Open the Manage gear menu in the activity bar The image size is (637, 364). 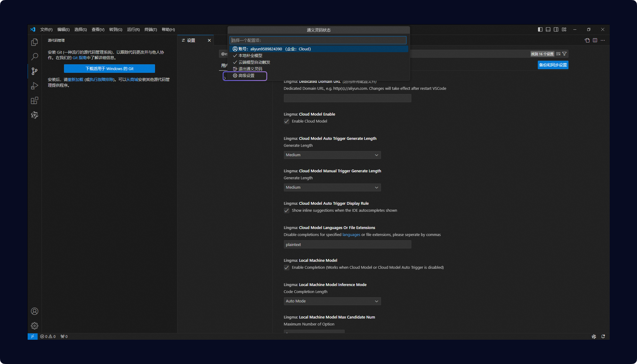pos(35,326)
